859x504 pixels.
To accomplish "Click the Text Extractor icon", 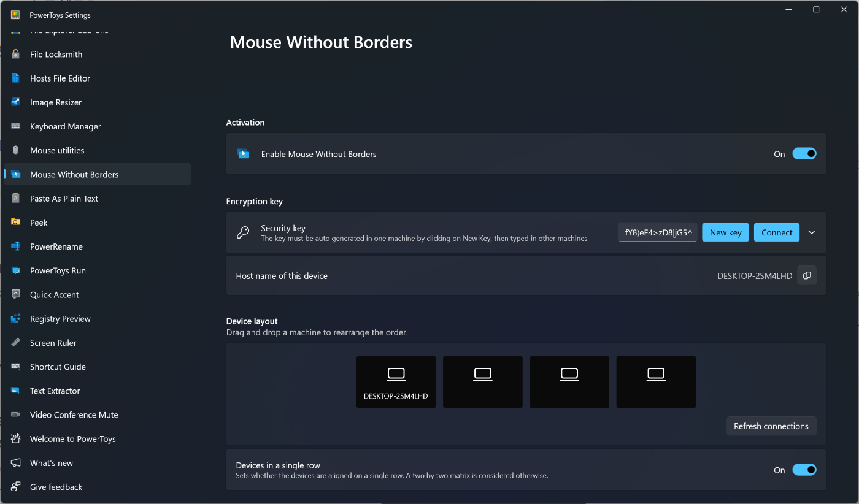I will click(16, 391).
